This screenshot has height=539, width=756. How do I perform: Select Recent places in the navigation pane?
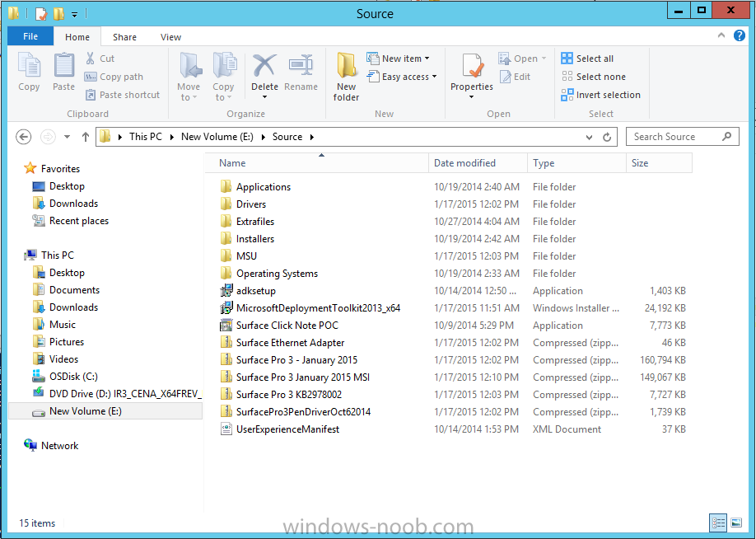point(78,221)
